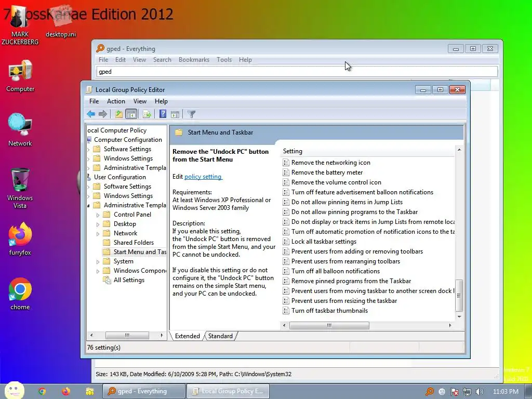Switch to gped - Everything taskbar button
532x399 pixels.
(144, 391)
